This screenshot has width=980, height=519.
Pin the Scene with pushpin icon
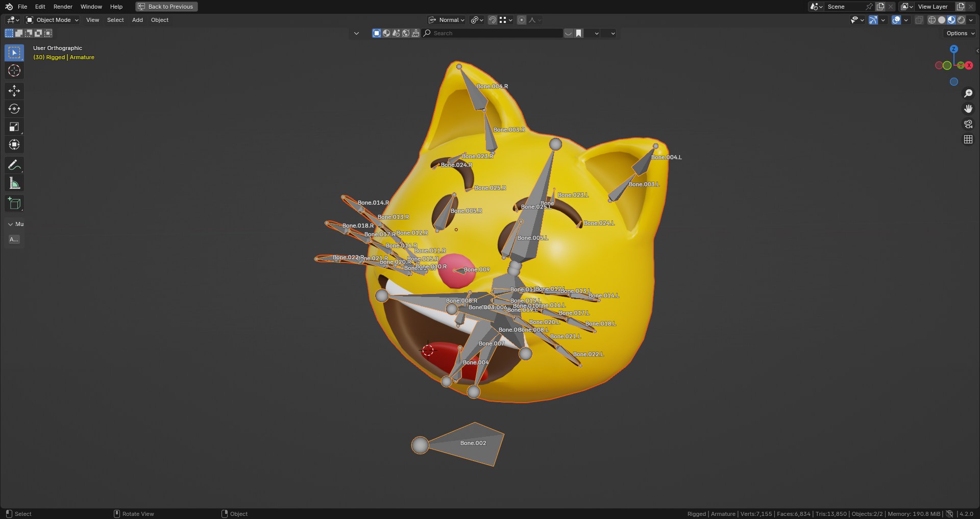869,7
